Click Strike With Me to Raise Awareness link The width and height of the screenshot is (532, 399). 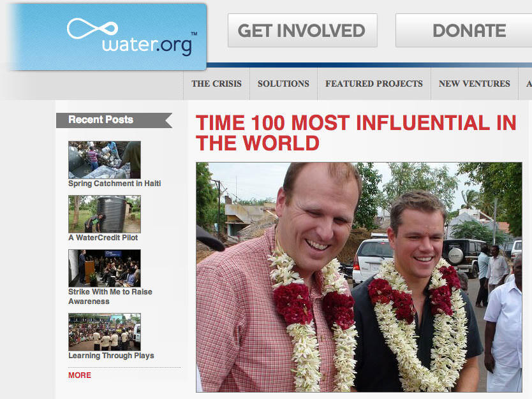tap(110, 296)
